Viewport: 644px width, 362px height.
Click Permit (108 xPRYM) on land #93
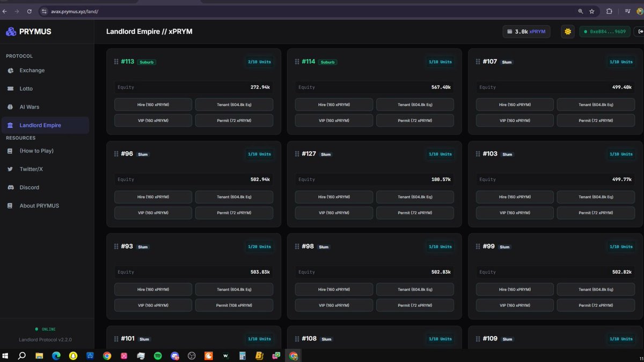tap(234, 305)
